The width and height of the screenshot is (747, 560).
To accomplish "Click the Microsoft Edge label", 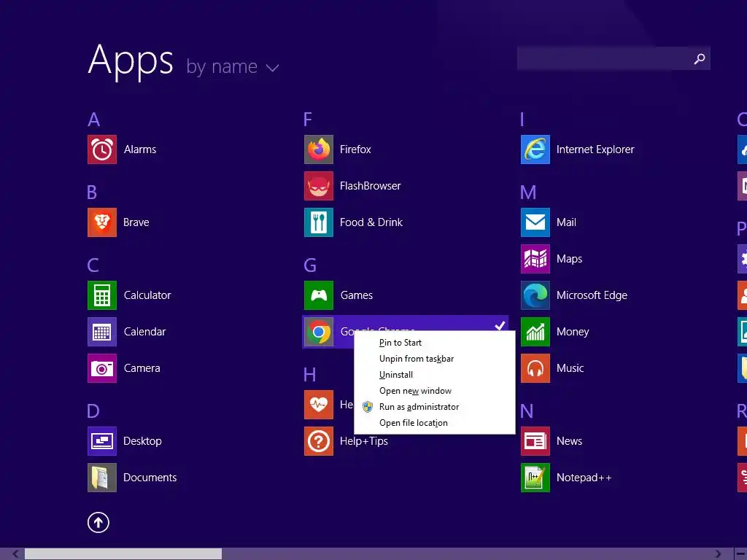I will [x=592, y=295].
